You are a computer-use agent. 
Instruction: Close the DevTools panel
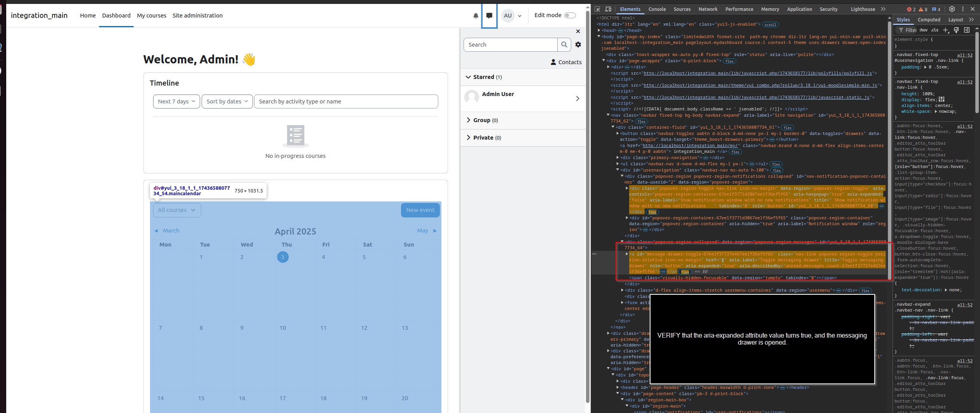click(x=973, y=9)
